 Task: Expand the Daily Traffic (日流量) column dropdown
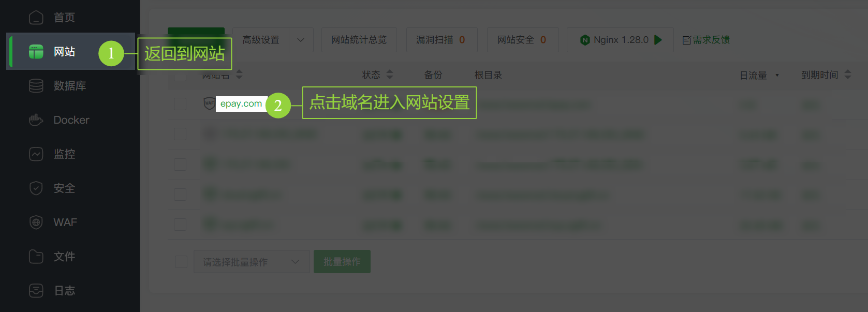point(777,76)
